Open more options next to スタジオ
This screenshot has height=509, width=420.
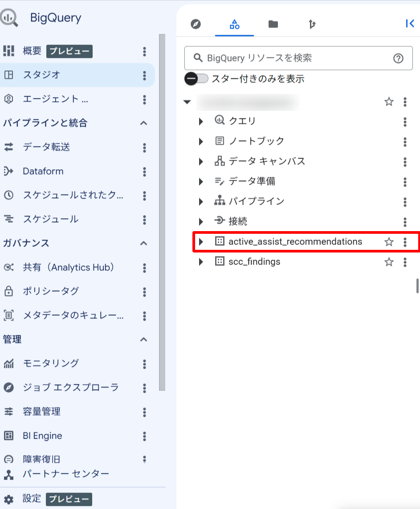[x=144, y=76]
